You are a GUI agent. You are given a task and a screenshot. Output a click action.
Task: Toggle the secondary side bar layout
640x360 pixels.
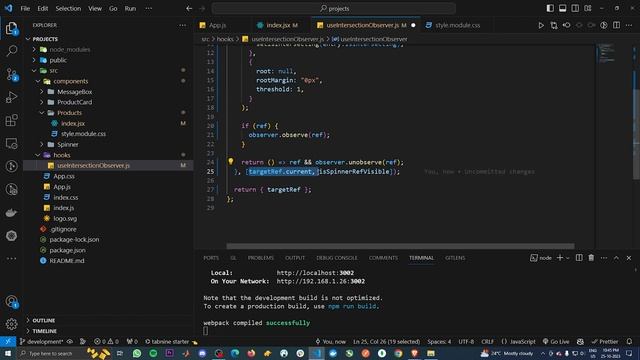(x=575, y=8)
